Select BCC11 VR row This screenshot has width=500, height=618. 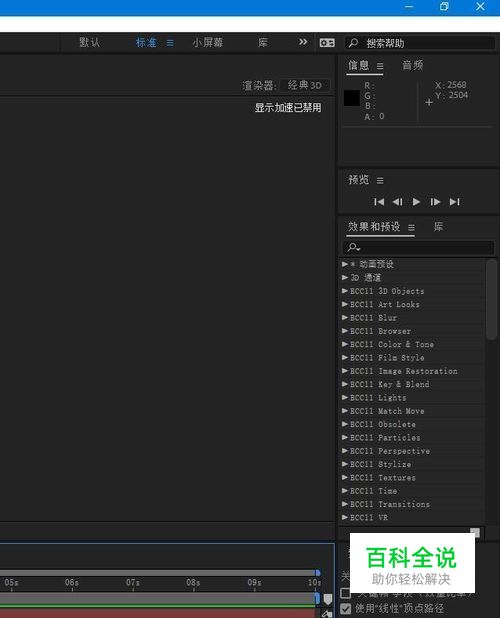click(x=412, y=517)
